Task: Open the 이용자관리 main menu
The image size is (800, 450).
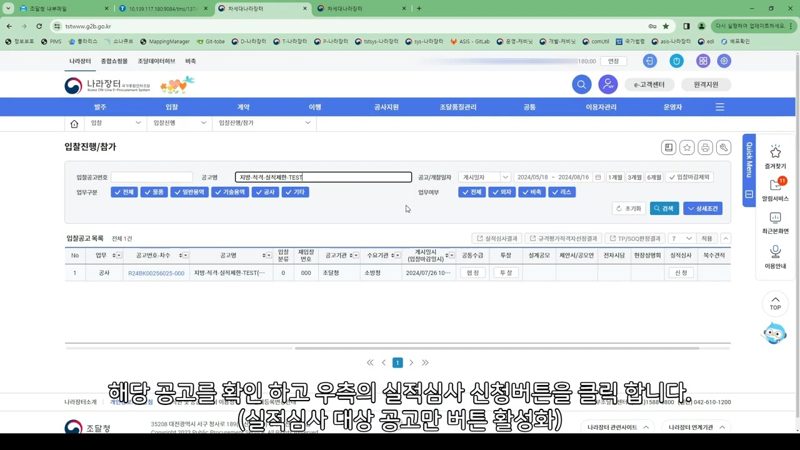Action: tap(601, 107)
